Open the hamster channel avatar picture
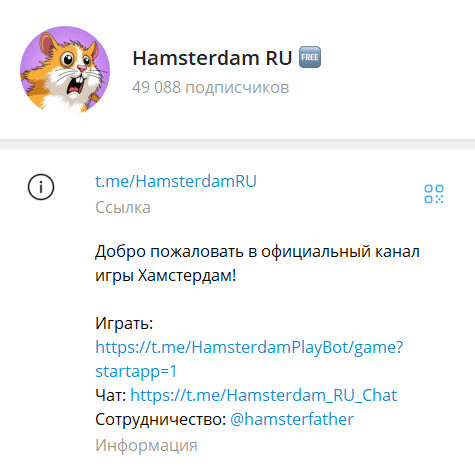 (x=65, y=70)
